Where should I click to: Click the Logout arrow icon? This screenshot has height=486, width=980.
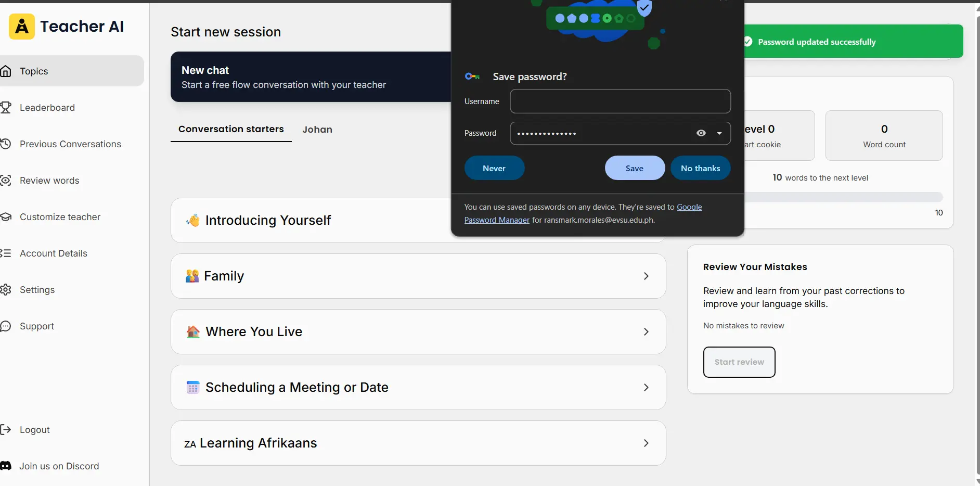(6, 430)
